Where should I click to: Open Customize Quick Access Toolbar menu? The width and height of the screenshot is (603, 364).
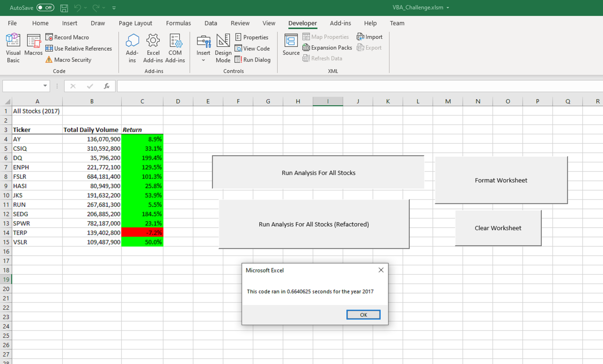point(114,8)
